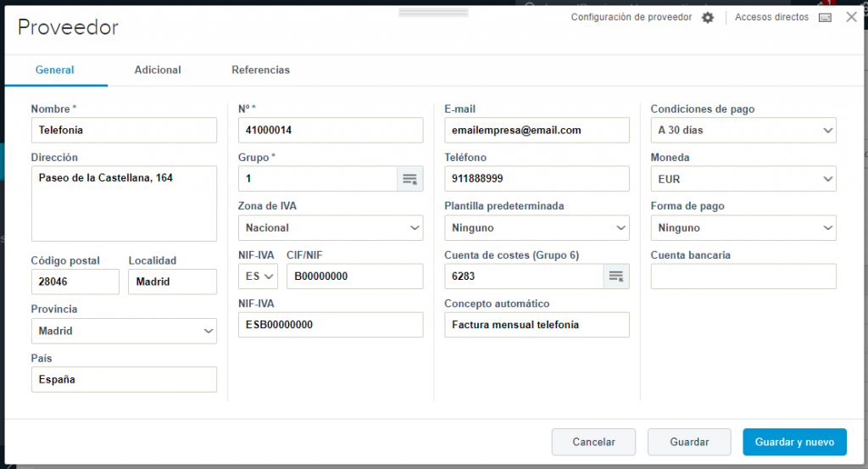This screenshot has height=469, width=868.
Task: Switch to the Referencias tab
Action: tap(260, 70)
